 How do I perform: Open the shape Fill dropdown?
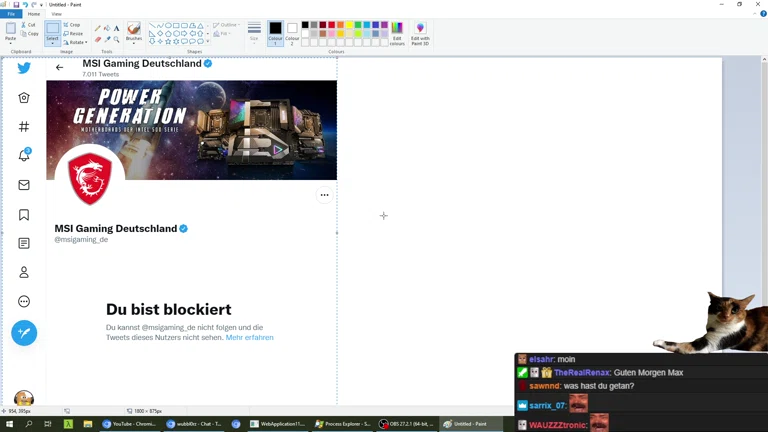[x=222, y=33]
